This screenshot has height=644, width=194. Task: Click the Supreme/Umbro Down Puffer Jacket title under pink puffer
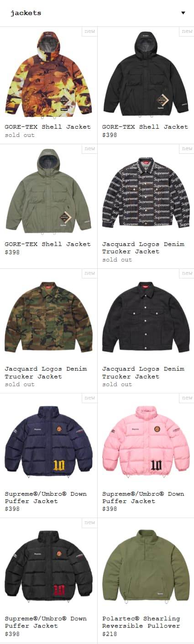click(143, 497)
